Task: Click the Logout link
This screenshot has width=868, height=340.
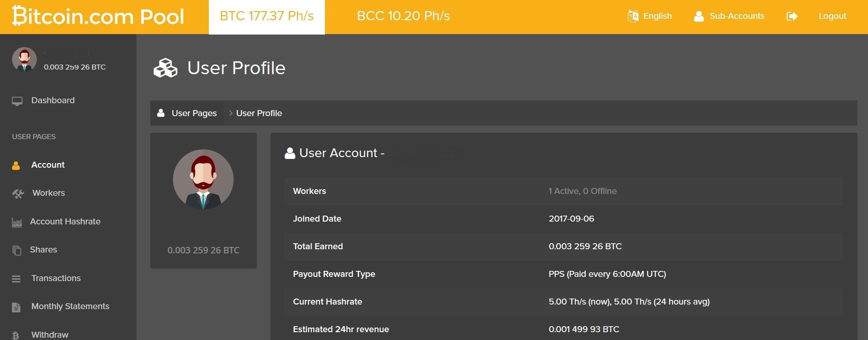Action: [x=832, y=16]
